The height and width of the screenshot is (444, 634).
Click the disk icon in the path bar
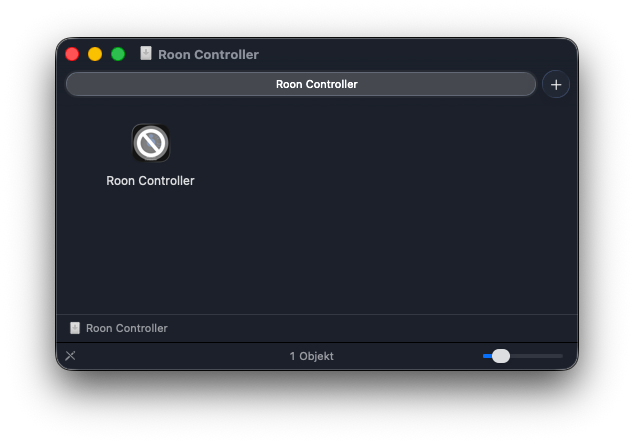(x=75, y=328)
